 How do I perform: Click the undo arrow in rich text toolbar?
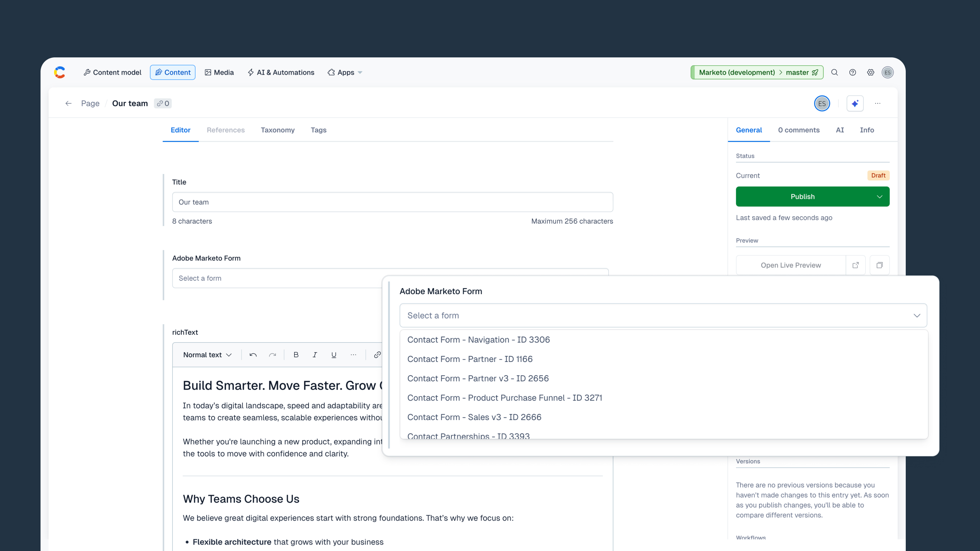pyautogui.click(x=253, y=355)
